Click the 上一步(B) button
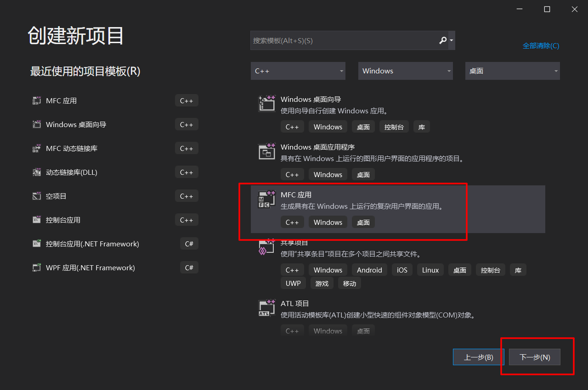 pyautogui.click(x=479, y=357)
